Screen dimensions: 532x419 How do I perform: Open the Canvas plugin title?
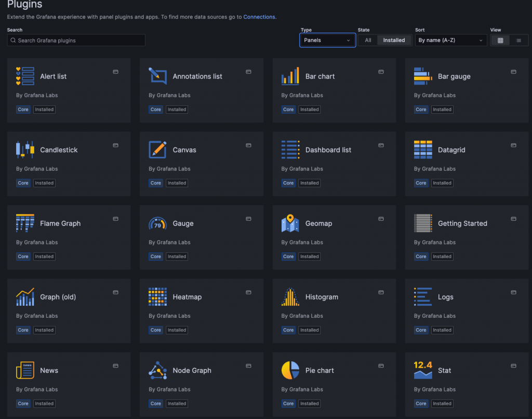tap(184, 150)
